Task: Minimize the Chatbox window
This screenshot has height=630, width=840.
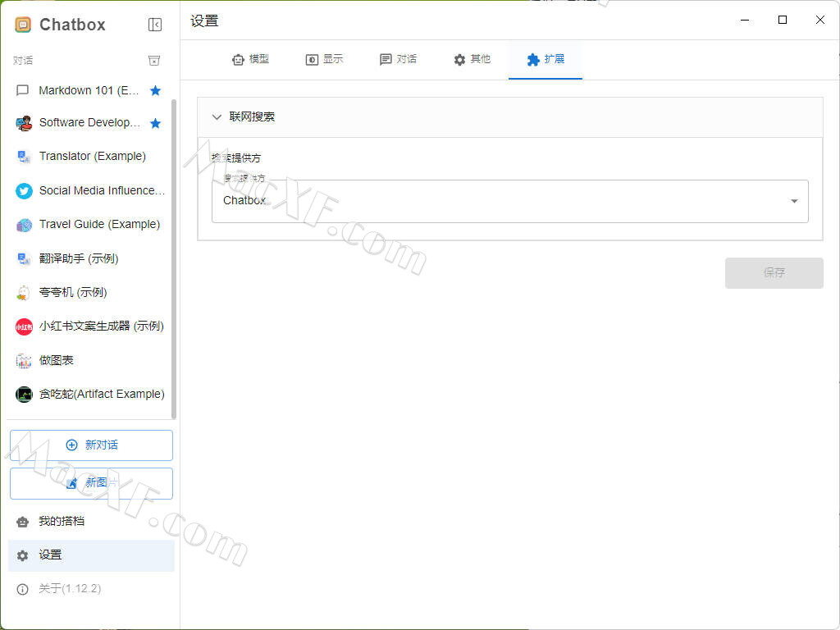Action: tap(745, 21)
